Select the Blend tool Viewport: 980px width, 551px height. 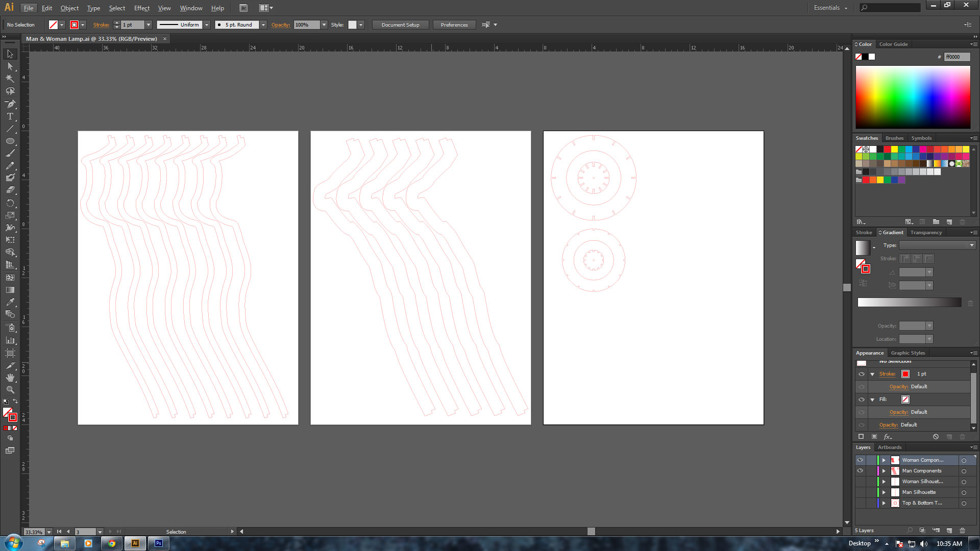(x=10, y=314)
